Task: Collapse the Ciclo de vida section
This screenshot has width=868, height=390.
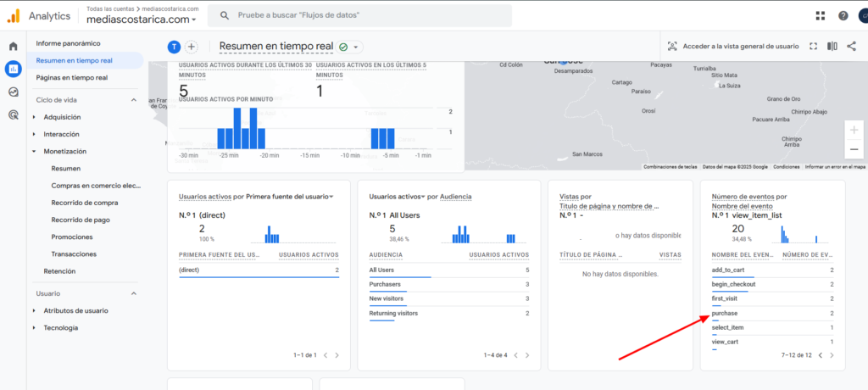Action: [x=133, y=100]
